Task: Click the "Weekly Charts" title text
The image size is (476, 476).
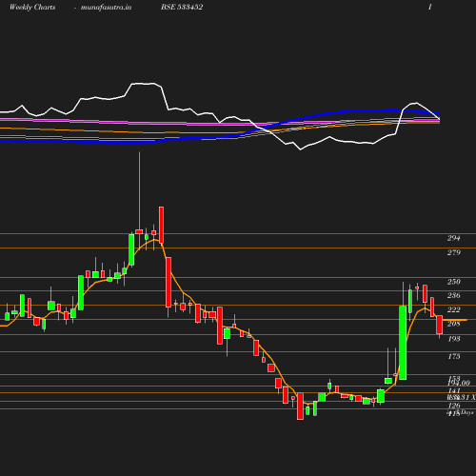Action: tap(32, 7)
